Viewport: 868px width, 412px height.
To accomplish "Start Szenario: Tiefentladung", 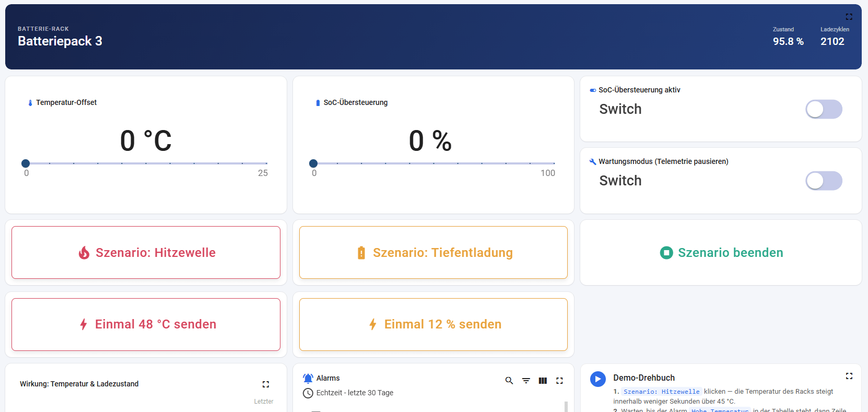I will (x=433, y=252).
